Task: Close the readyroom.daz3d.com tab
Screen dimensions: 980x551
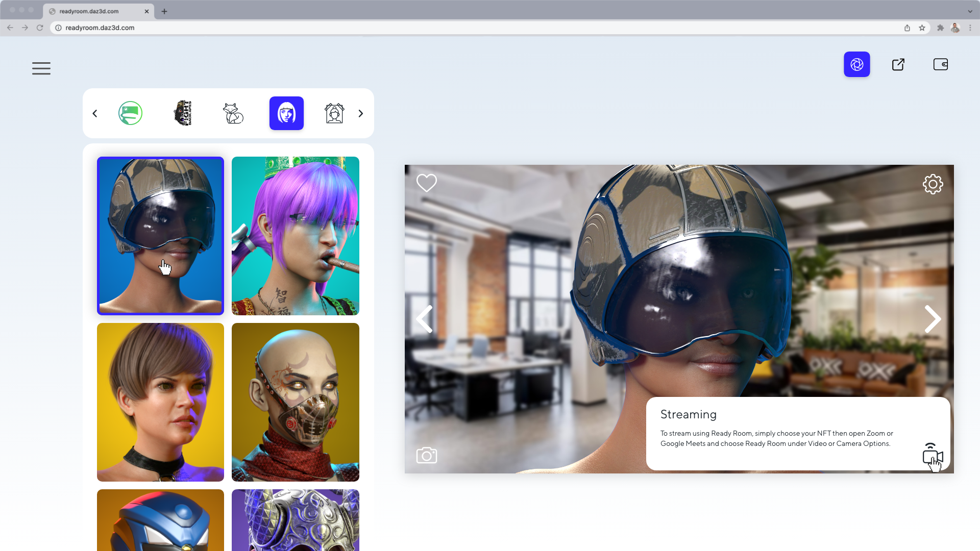Action: (x=146, y=11)
